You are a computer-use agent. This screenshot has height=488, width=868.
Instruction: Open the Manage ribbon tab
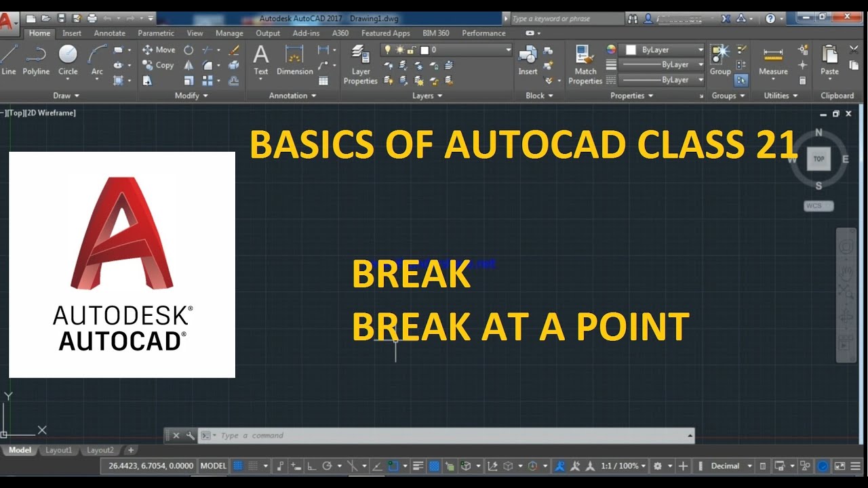pyautogui.click(x=229, y=33)
